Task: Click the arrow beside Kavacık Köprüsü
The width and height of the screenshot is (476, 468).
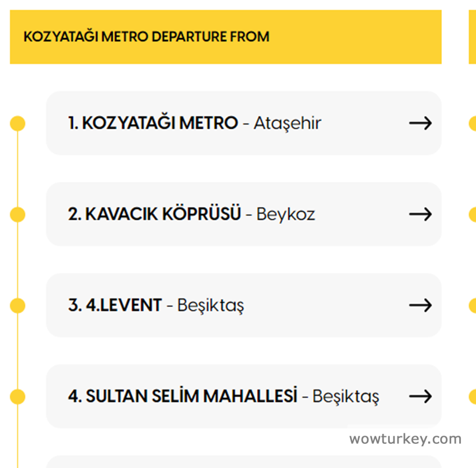Action: point(420,214)
